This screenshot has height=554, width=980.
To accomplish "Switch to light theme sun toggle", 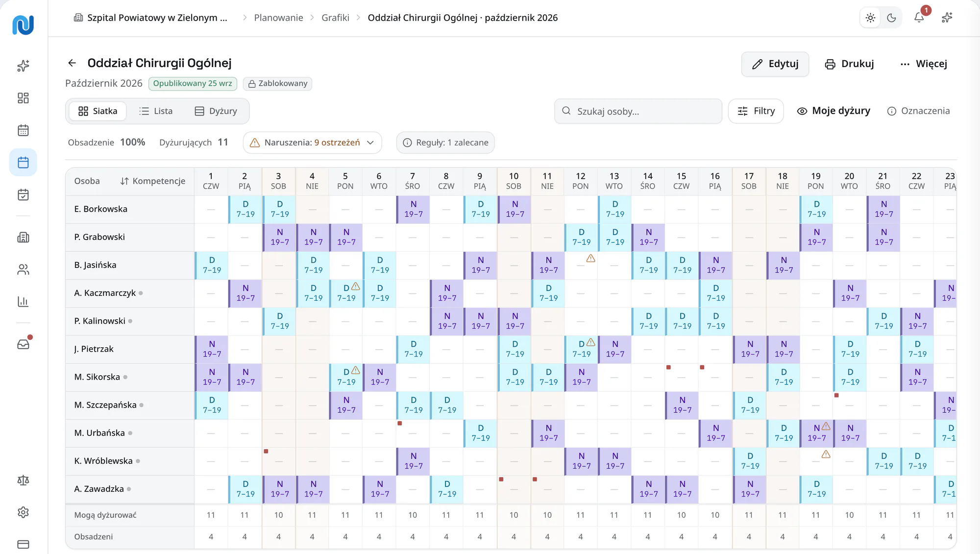I will pyautogui.click(x=871, y=18).
